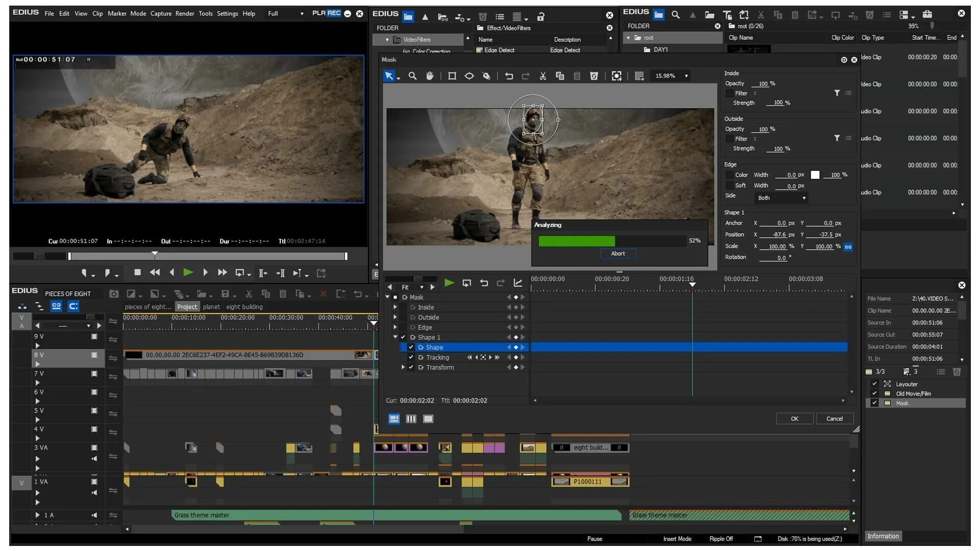Click the grid display icon in Mask toolbar
This screenshot has height=551, width=980.
coord(639,76)
